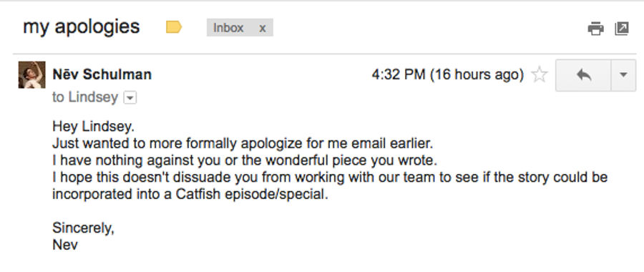Open the More options arrow beside Reply

click(623, 75)
